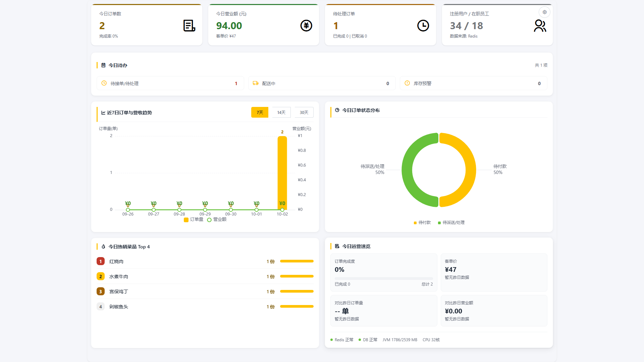Click rank badge 2 for 水煮牛肉
644x362 pixels.
101,276
